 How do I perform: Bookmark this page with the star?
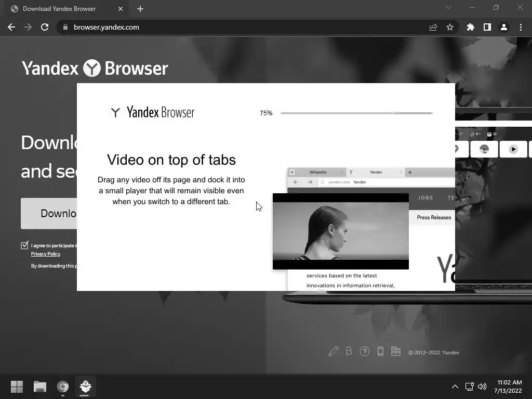click(450, 27)
